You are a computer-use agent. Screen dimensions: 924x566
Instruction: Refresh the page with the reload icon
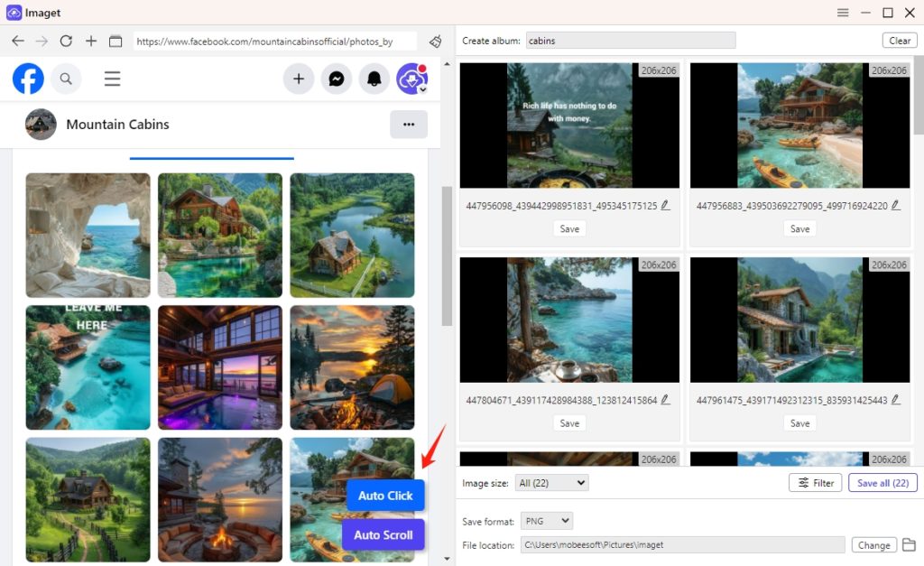(65, 41)
